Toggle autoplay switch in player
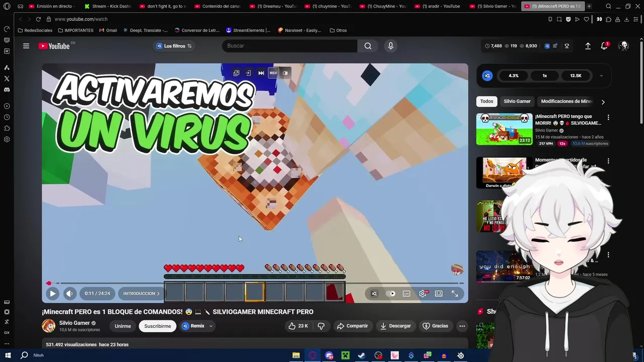 (x=390, y=294)
